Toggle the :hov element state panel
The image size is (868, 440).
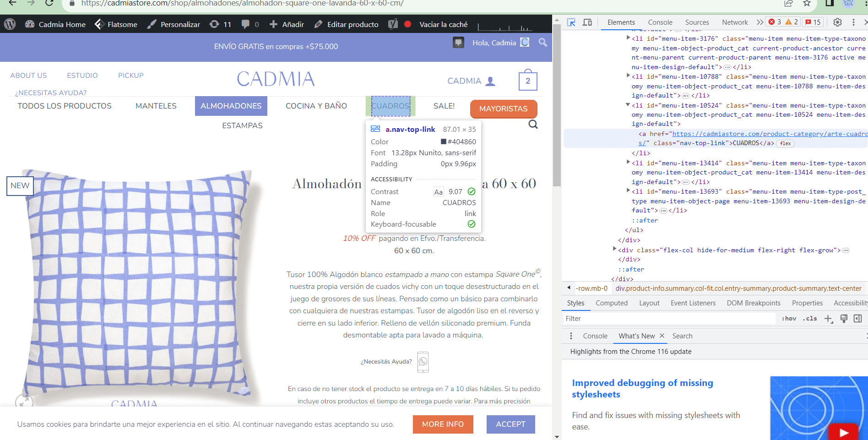(x=789, y=319)
